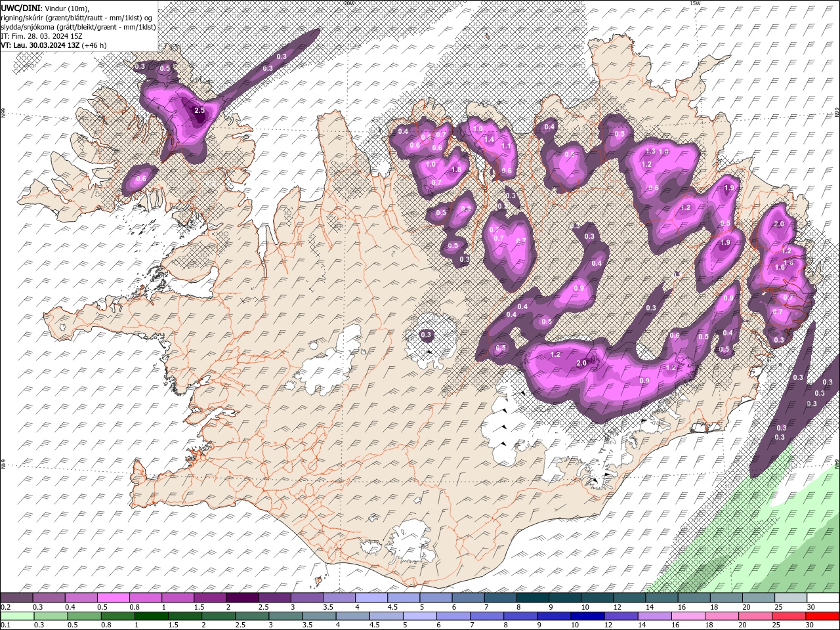
Task: Click the 1.4 snowfall value label on the map
Action: 489,139
